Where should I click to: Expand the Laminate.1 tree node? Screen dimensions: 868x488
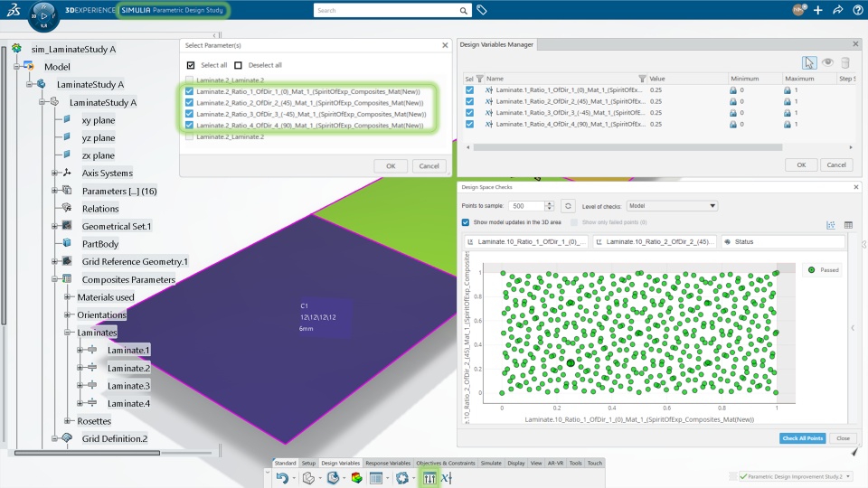pyautogui.click(x=80, y=351)
